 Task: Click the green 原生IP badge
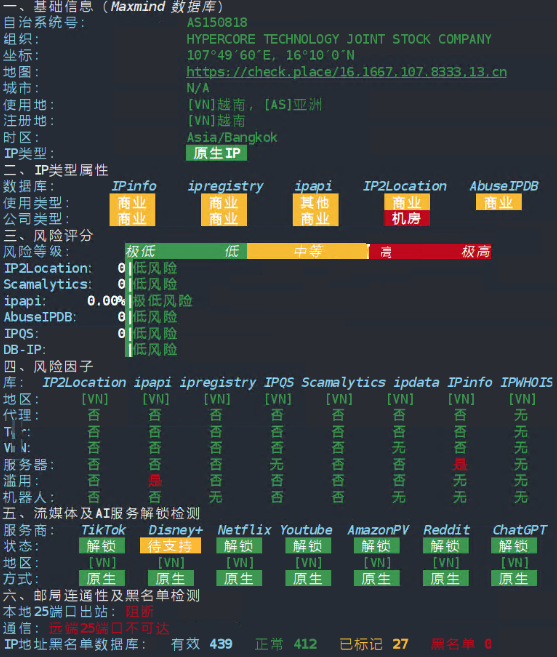[x=216, y=153]
